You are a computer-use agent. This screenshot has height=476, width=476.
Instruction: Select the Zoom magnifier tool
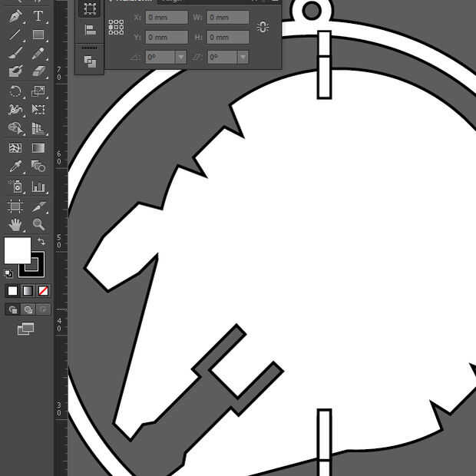pos(38,224)
